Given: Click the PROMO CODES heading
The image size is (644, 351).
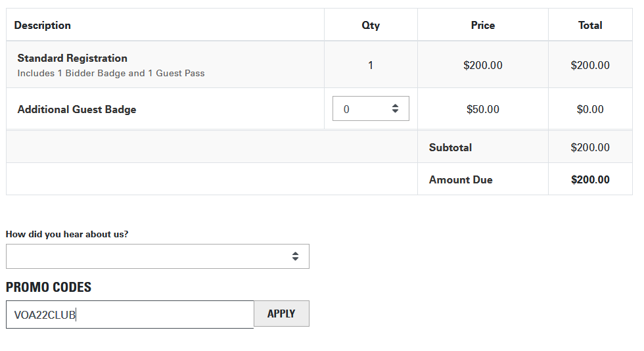Looking at the screenshot, I should click(49, 287).
